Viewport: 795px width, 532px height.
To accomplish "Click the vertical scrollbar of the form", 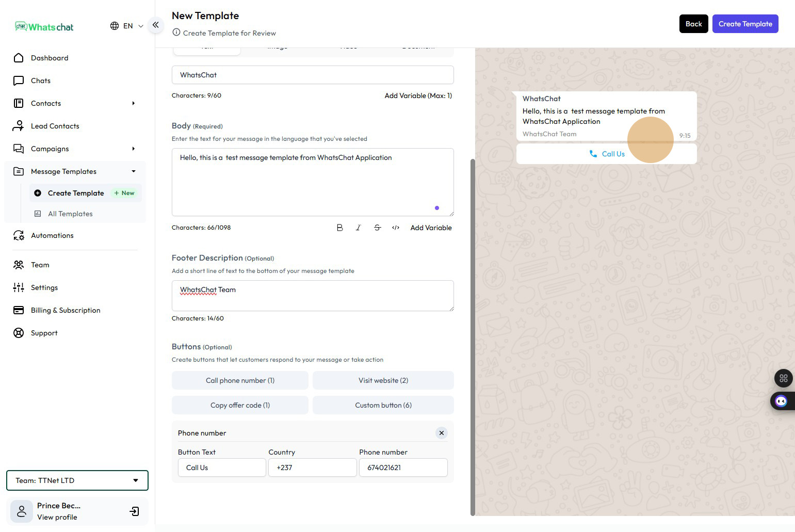I will click(x=473, y=335).
